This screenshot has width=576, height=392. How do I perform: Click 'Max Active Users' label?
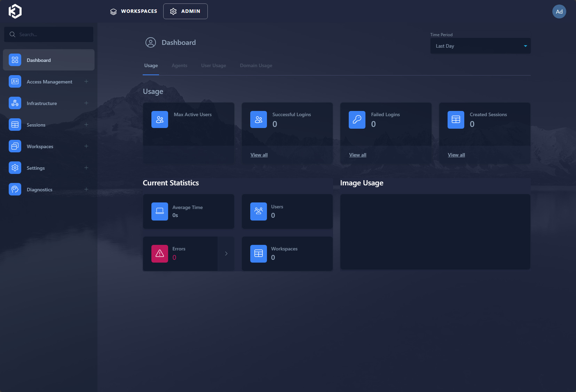[x=193, y=114]
